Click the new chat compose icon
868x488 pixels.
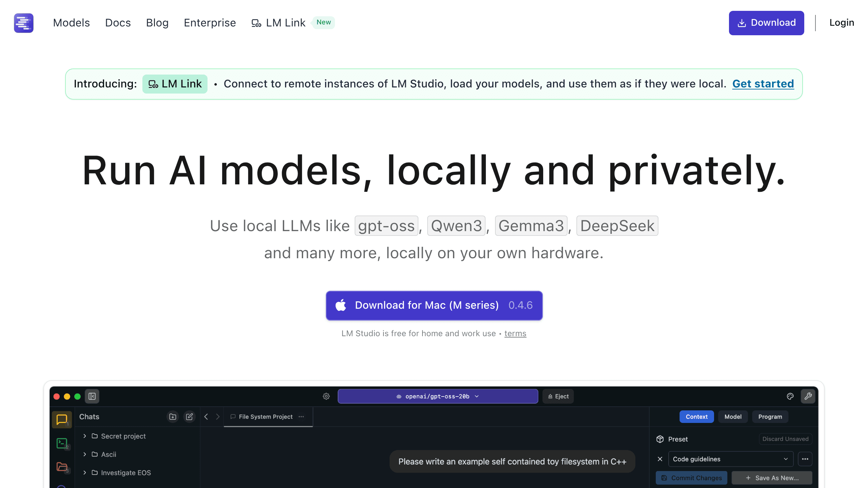(190, 416)
